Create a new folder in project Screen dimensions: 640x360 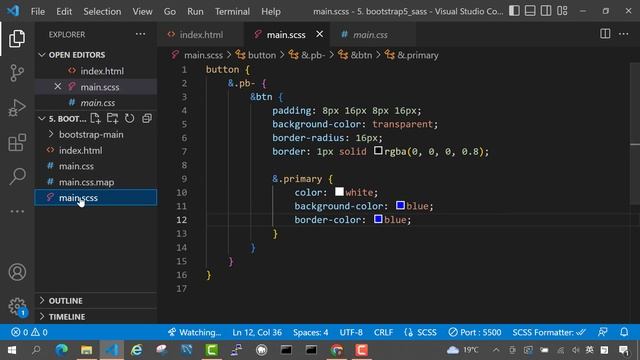pos(112,119)
